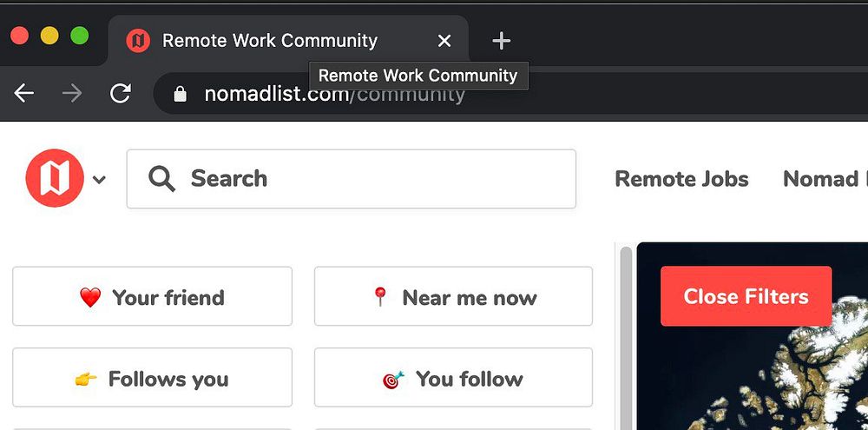868x430 pixels.
Task: Open the Nomad menu item
Action: [825, 178]
